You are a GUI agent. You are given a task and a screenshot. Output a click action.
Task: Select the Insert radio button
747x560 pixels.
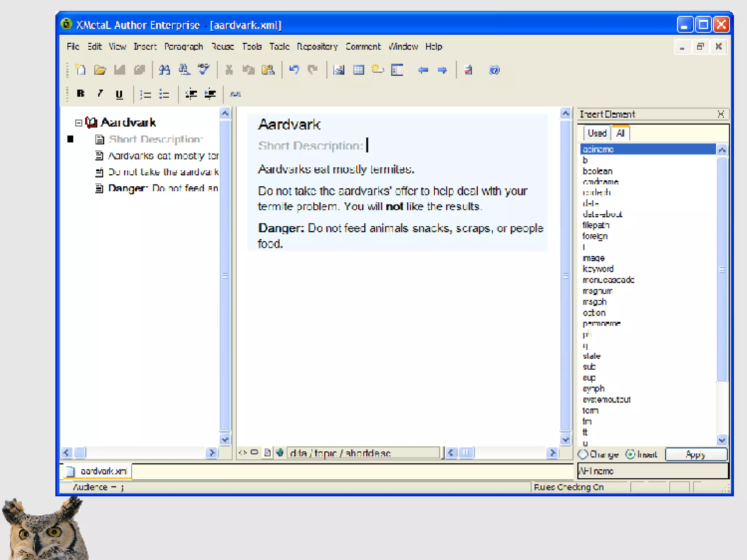click(630, 454)
